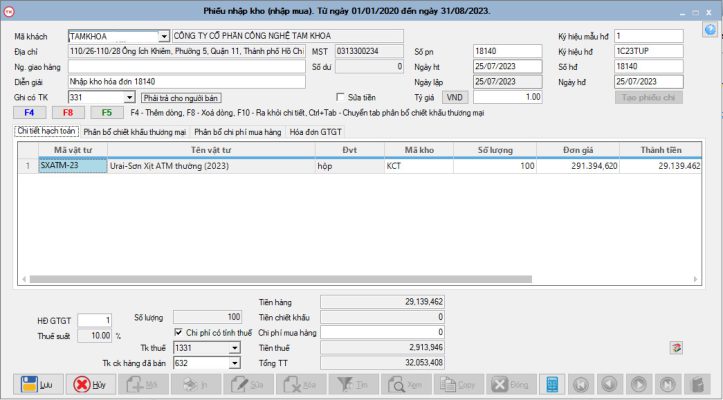Switch to Hóa đơn GTGT tab
This screenshot has height=400, width=723.
coord(315,132)
